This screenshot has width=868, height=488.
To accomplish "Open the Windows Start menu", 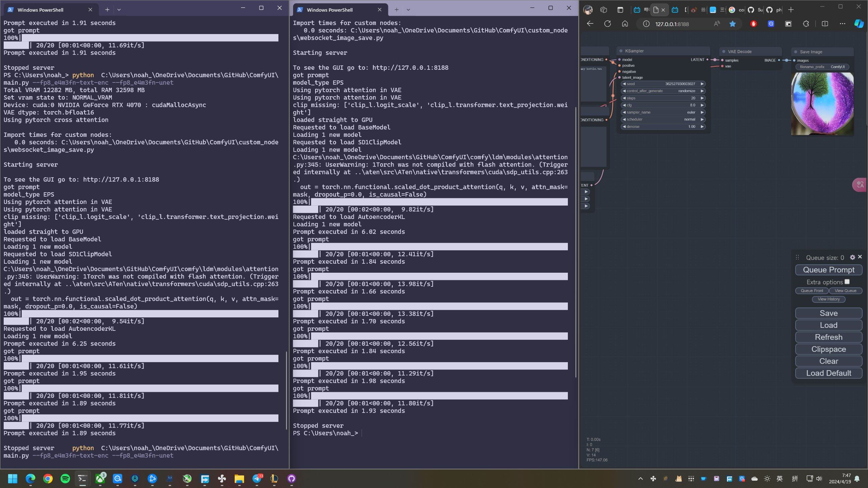I will tap(13, 479).
